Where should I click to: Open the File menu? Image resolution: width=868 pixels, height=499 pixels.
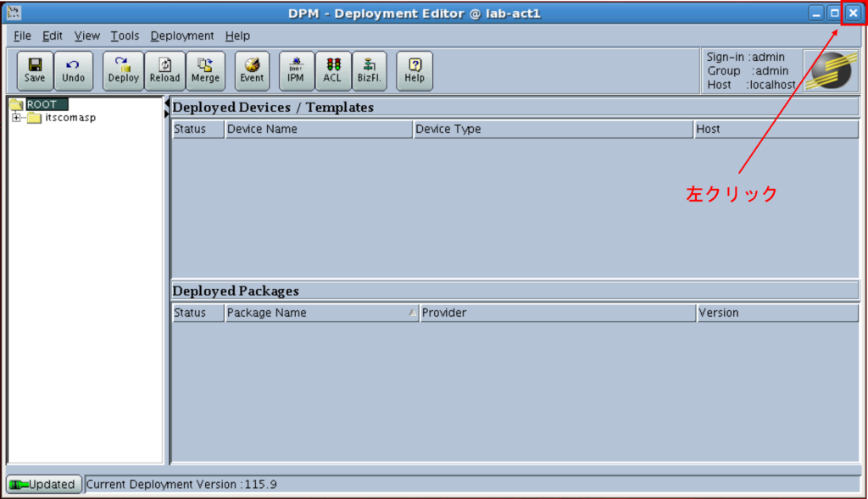tap(22, 36)
